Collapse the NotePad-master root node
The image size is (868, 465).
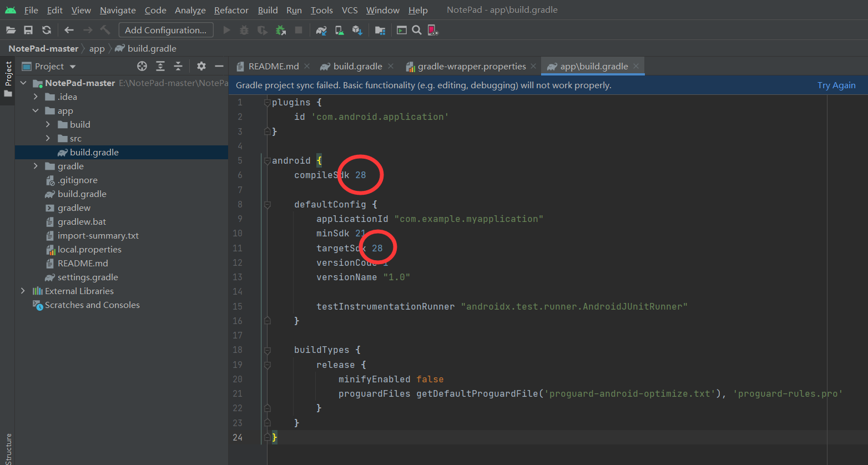tap(23, 83)
